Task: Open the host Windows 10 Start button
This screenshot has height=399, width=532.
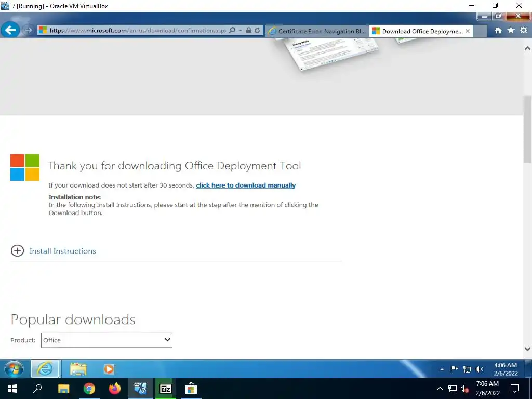Action: [x=12, y=389]
